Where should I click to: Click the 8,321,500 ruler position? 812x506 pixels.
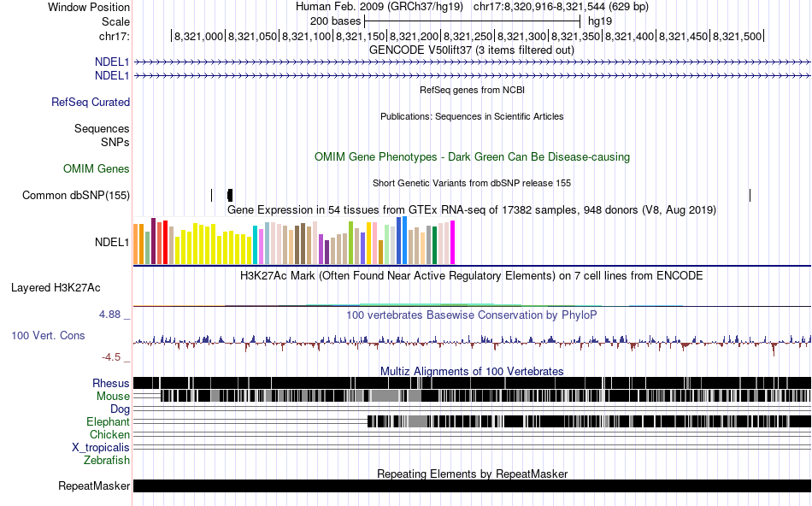(737, 37)
